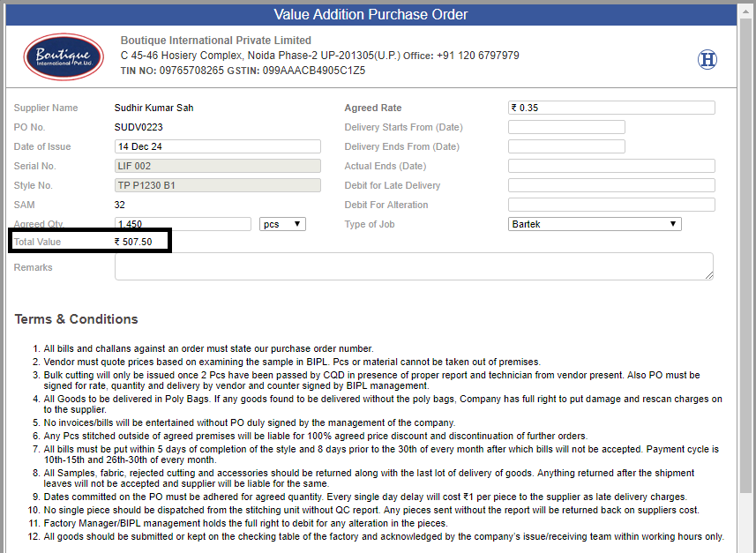The image size is (756, 553).
Task: Click the SAM value 32
Action: tap(120, 205)
